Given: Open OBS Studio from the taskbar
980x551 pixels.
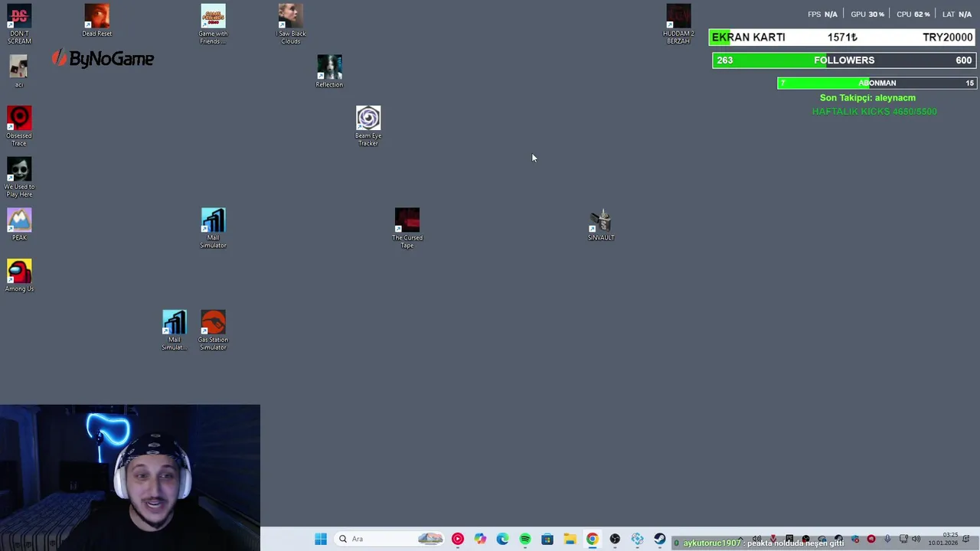Looking at the screenshot, I should [615, 539].
